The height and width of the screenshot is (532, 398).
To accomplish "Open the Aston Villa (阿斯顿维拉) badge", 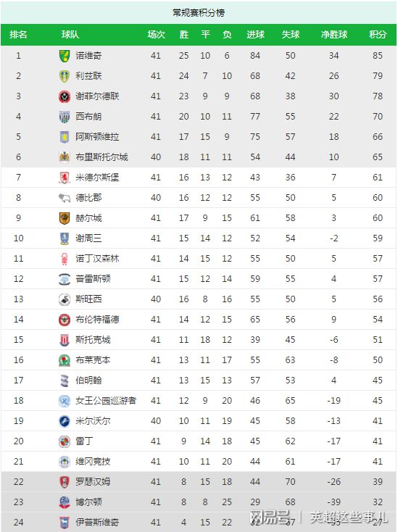I will click(x=65, y=137).
